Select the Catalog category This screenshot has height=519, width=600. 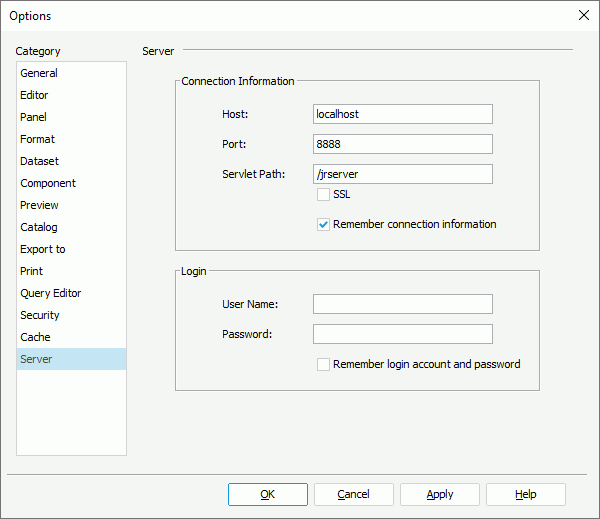(71, 227)
